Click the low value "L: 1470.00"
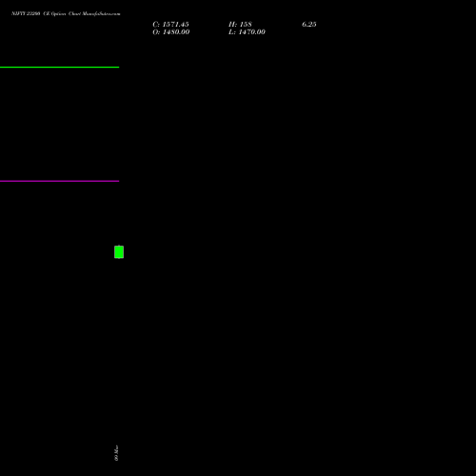 [x=247, y=31]
